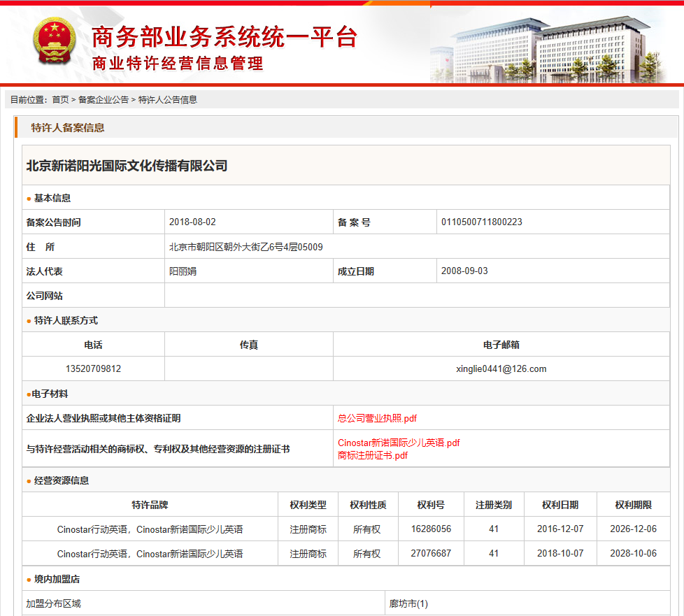Click the 权利类型 column header
The width and height of the screenshot is (684, 616).
pyautogui.click(x=308, y=505)
